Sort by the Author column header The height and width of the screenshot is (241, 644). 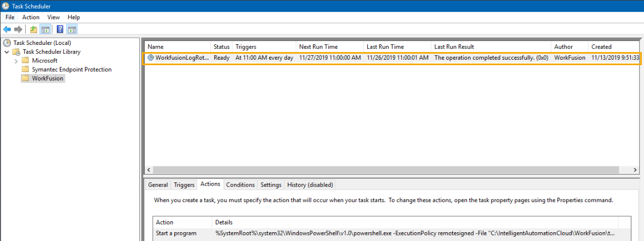tap(569, 47)
